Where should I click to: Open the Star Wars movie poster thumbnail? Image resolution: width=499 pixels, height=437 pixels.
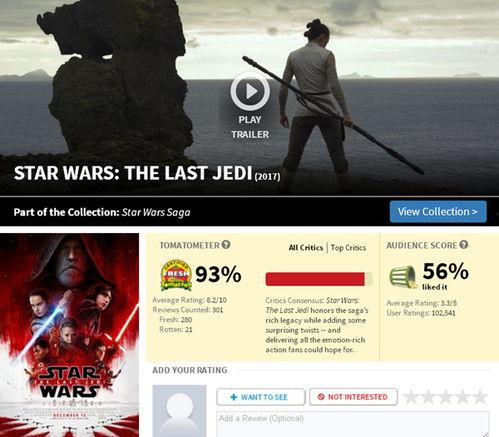pos(69,335)
